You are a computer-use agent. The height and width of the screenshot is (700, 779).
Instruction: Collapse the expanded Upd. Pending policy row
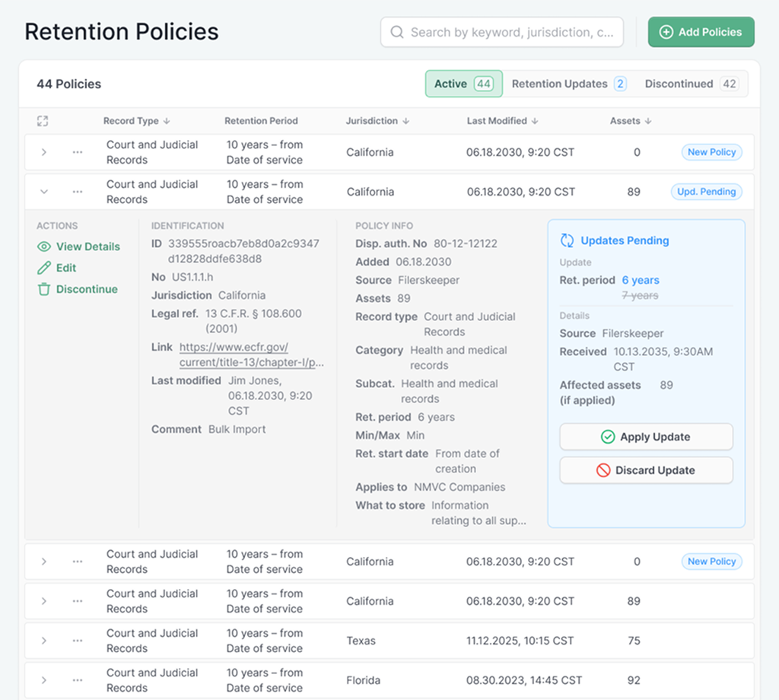[x=43, y=192]
